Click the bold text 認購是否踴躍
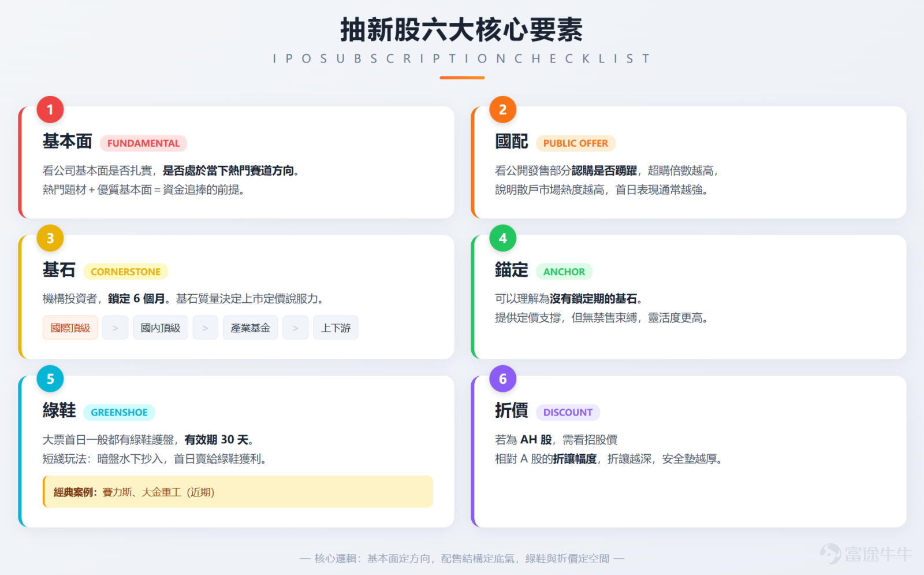Image resolution: width=924 pixels, height=575 pixels. [604, 170]
